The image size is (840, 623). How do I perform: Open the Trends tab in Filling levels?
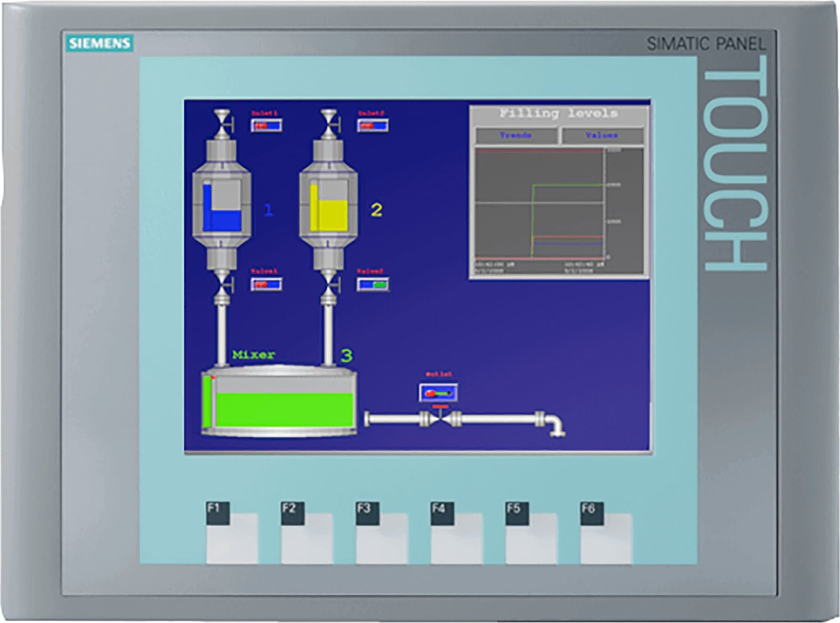(516, 136)
